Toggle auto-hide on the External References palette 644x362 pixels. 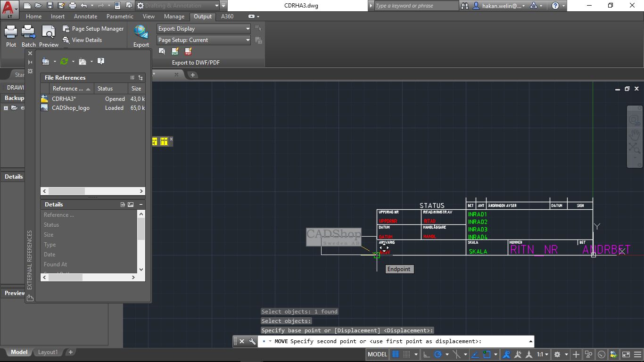pyautogui.click(x=30, y=62)
